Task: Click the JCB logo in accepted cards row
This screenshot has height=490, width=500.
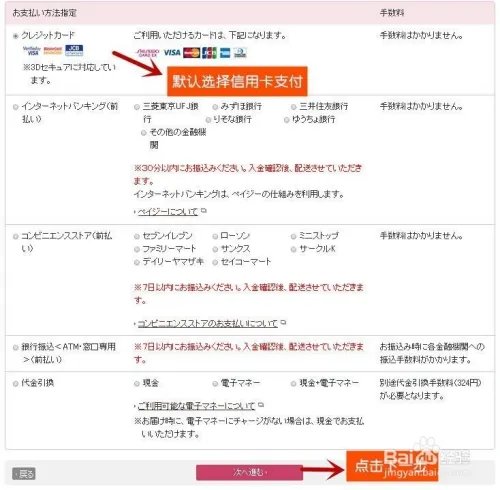Action: tap(209, 52)
